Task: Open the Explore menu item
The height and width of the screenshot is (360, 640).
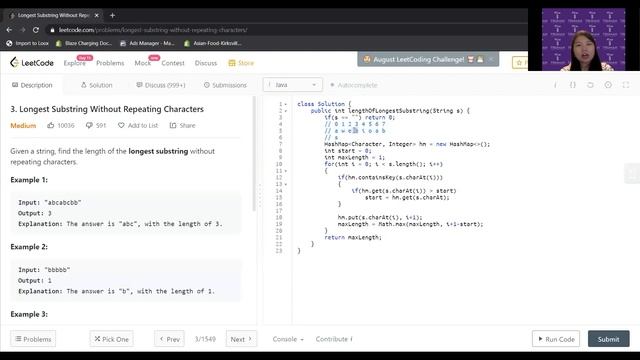Action: point(75,63)
